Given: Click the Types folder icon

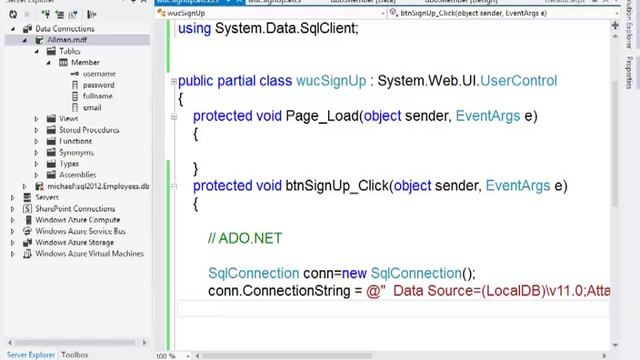Looking at the screenshot, I should 51,164.
